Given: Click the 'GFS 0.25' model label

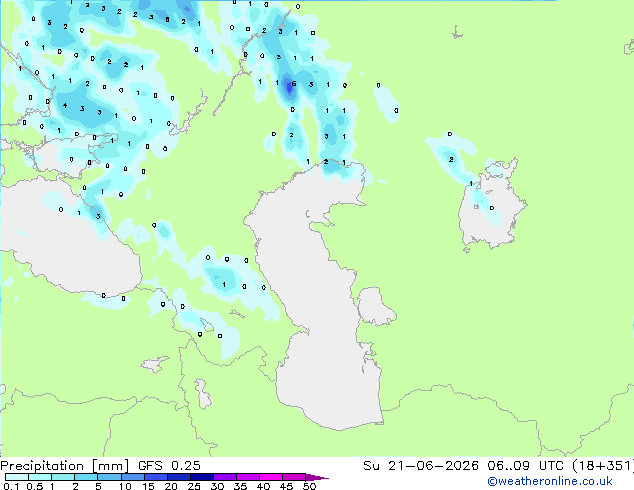Looking at the screenshot, I should (x=169, y=466).
